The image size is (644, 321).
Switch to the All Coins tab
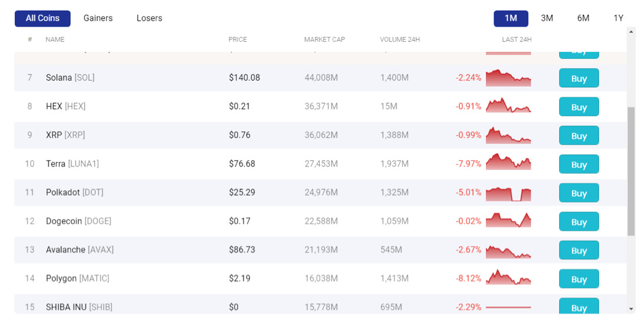click(42, 18)
